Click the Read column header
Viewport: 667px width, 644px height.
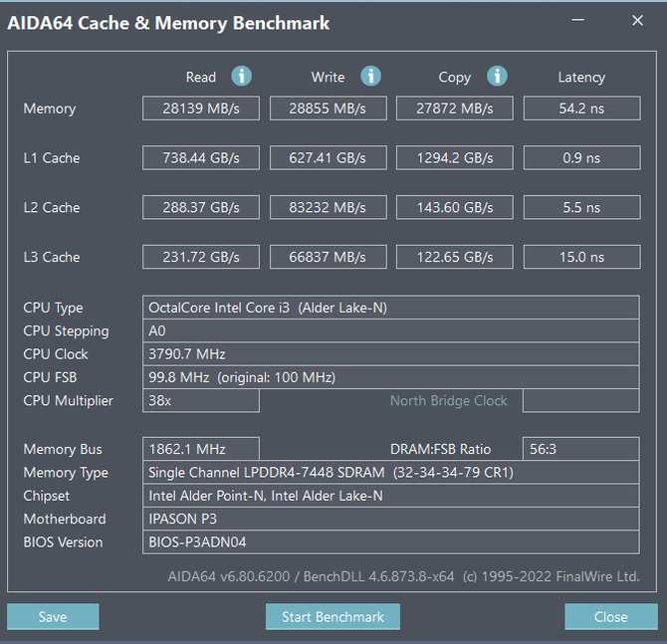(x=201, y=77)
